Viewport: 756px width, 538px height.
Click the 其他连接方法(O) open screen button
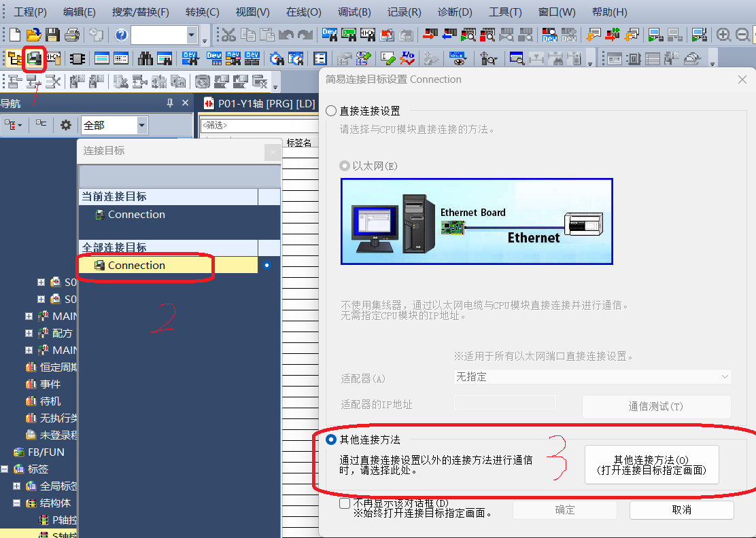(651, 465)
